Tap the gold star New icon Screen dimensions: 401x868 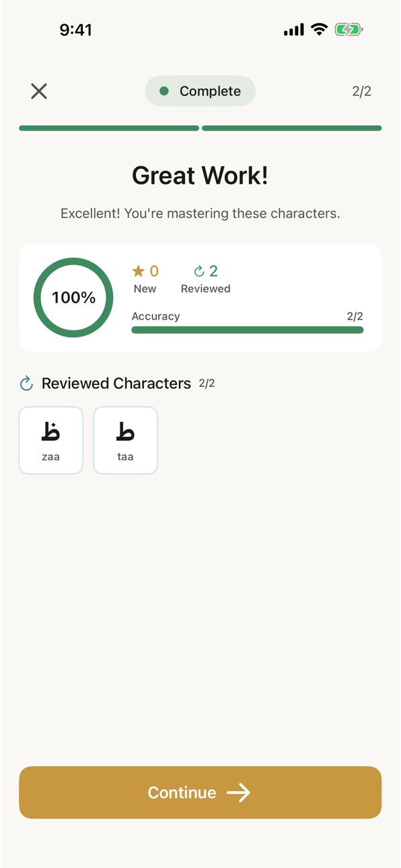pos(138,271)
